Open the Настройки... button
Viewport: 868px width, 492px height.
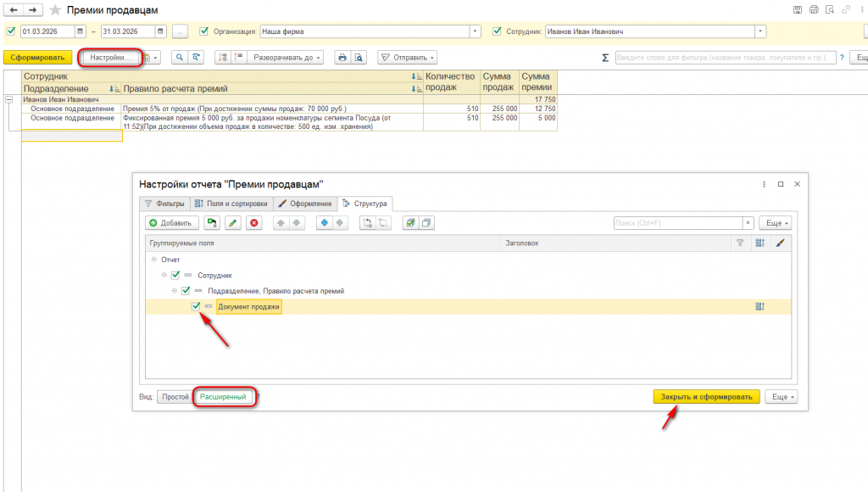click(x=110, y=57)
